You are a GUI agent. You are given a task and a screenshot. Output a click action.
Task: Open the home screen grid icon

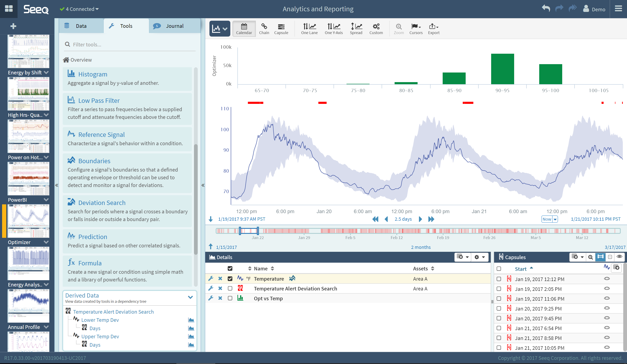(x=9, y=9)
